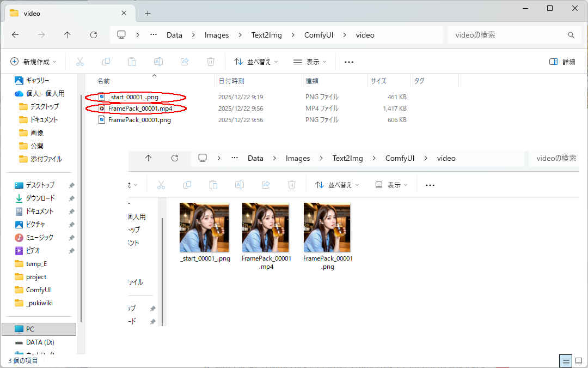Open the 並べ替え sort dropdown

[256, 62]
